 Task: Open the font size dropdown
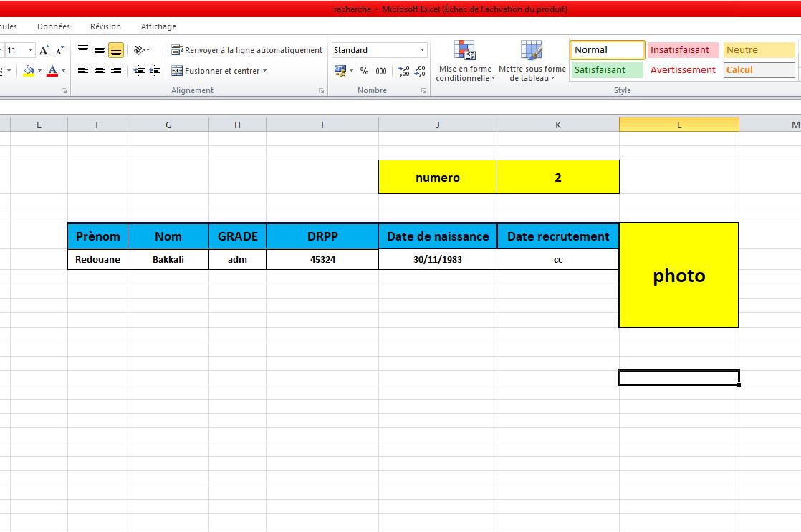click(30, 50)
